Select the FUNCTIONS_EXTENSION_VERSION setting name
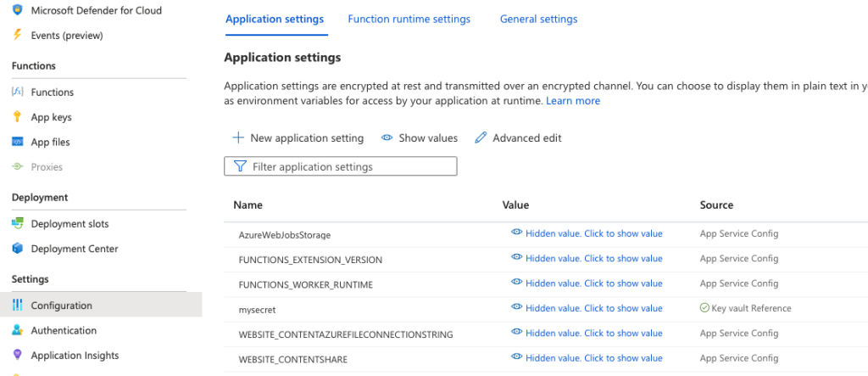The height and width of the screenshot is (376, 868). [310, 260]
